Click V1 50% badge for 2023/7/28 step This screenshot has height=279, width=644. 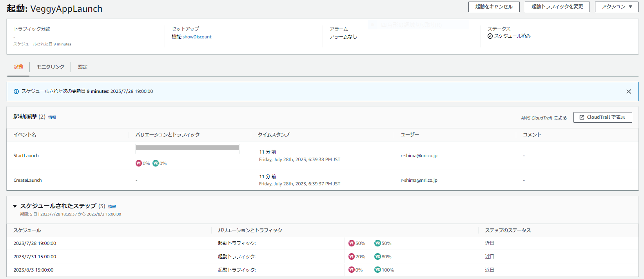point(352,243)
